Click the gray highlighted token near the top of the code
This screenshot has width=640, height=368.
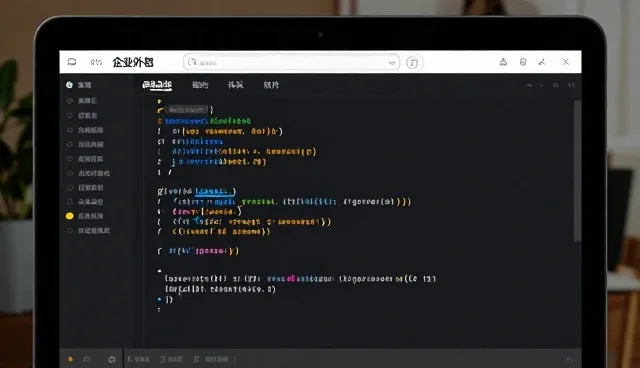click(x=188, y=110)
